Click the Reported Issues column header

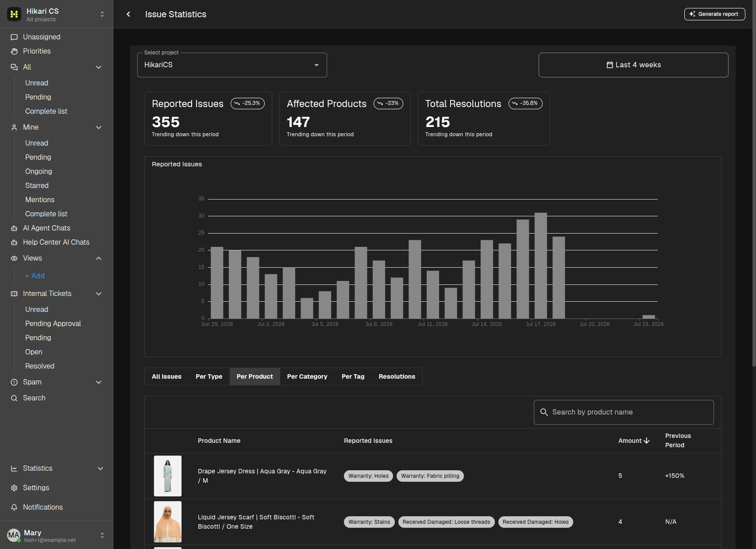pyautogui.click(x=368, y=441)
